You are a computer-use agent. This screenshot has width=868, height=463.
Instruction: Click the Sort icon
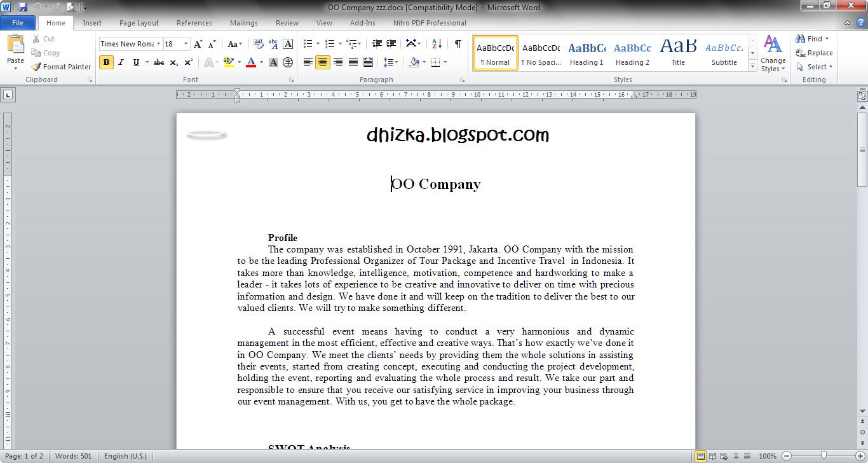(437, 44)
